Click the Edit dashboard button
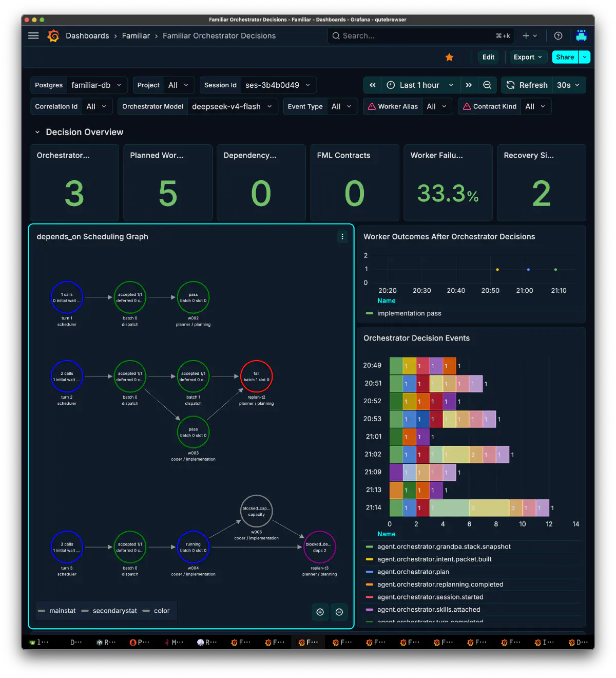 click(x=488, y=57)
